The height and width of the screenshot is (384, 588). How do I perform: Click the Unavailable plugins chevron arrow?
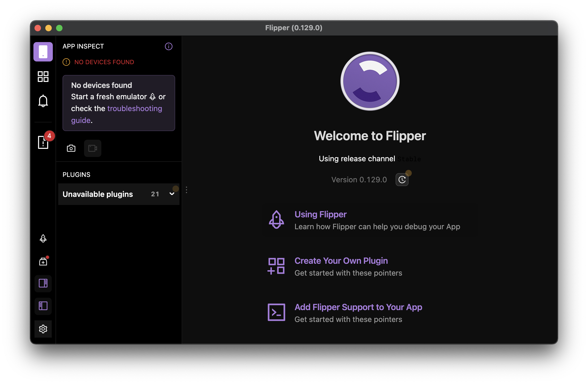172,194
